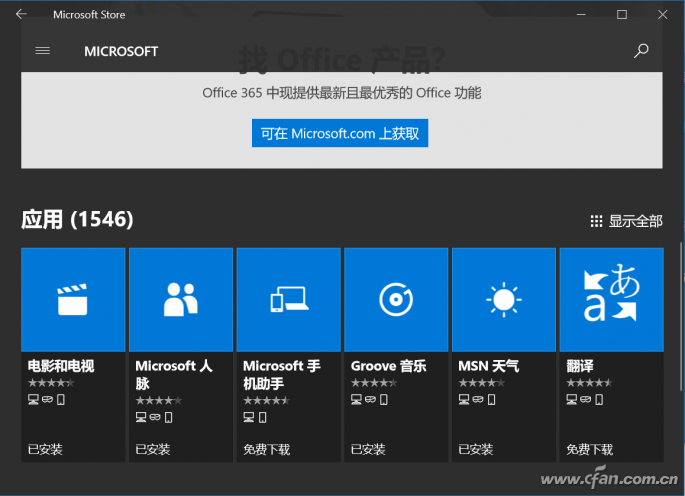This screenshot has width=685, height=496.
Task: Select the Microsoft 人脉 app title
Action: click(174, 375)
